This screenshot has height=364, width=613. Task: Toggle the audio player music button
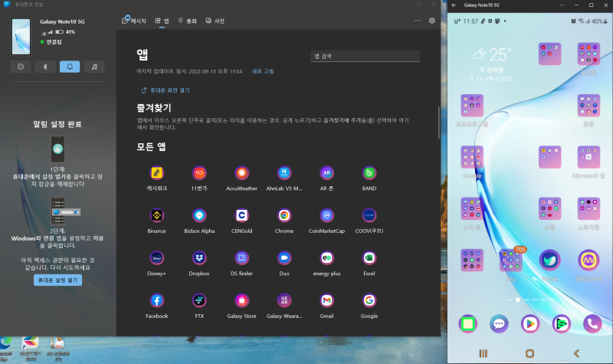pos(94,67)
